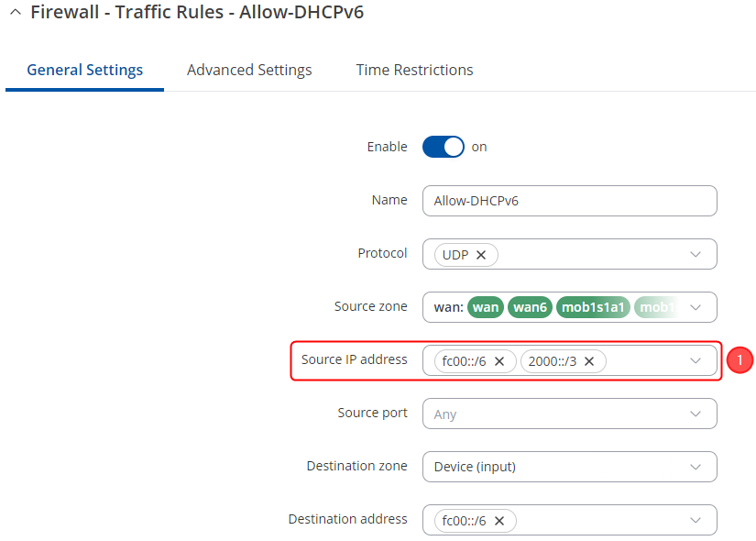Open the Time Restrictions tab
756x541 pixels.
(x=414, y=70)
